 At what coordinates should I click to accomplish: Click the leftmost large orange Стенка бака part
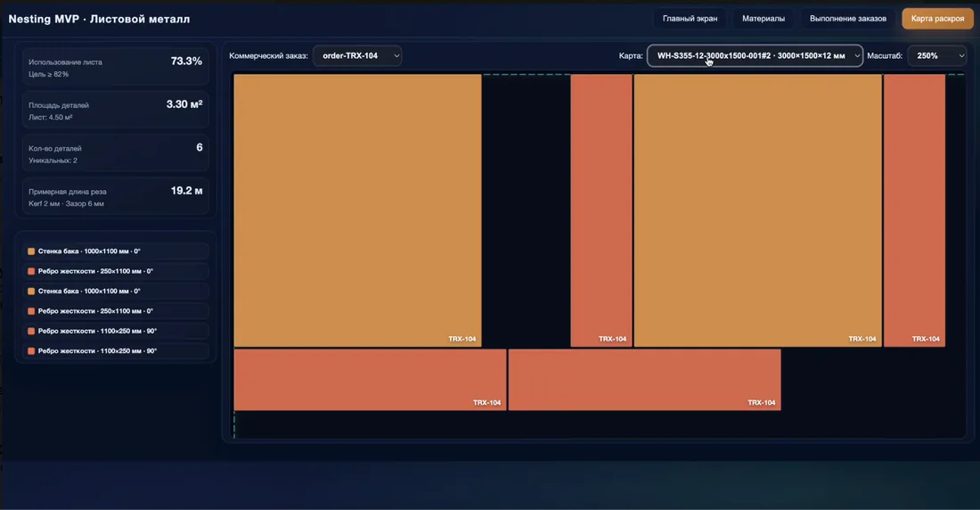pos(357,210)
